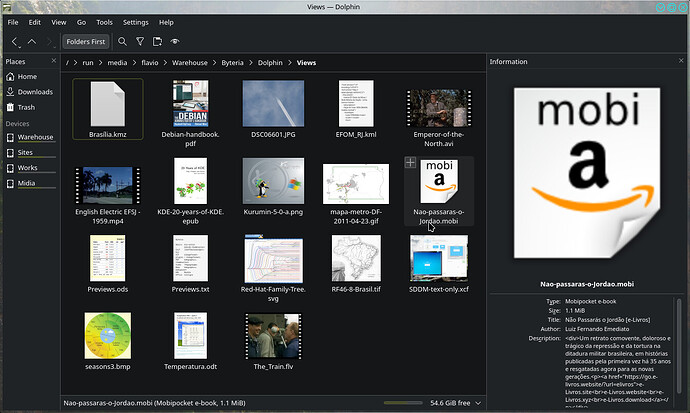Navigate to the Dolphin breadcrumb
Image resolution: width=690 pixels, height=413 pixels.
(x=270, y=63)
